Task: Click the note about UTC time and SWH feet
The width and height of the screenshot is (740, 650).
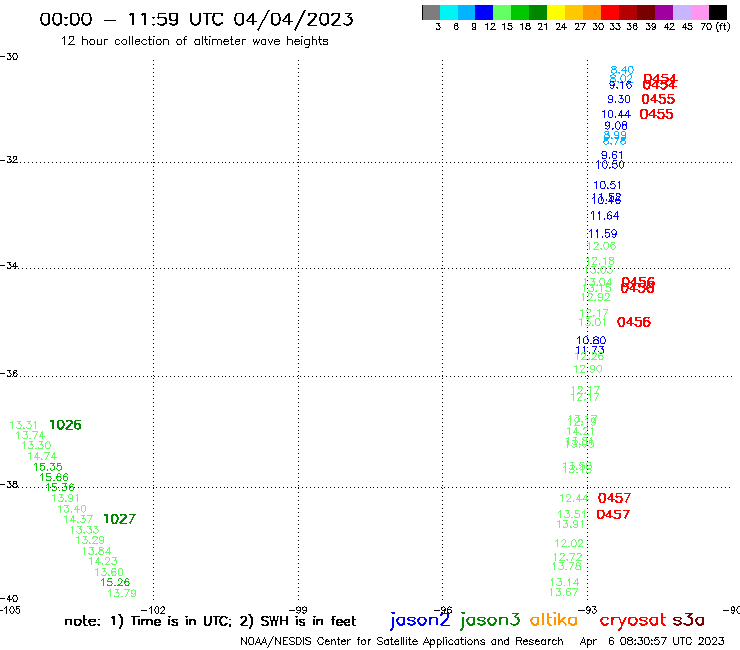Action: coord(210,621)
